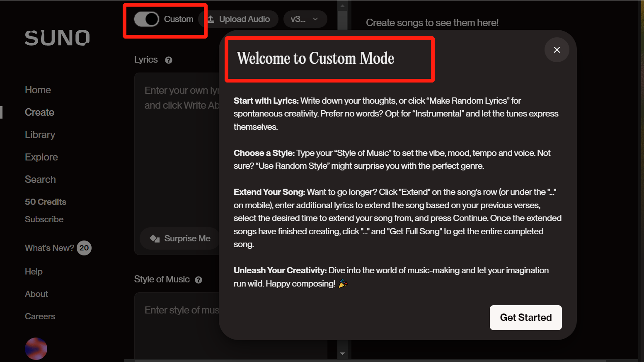The image size is (644, 362).
Task: Open What's New? updates
Action: pyautogui.click(x=49, y=248)
